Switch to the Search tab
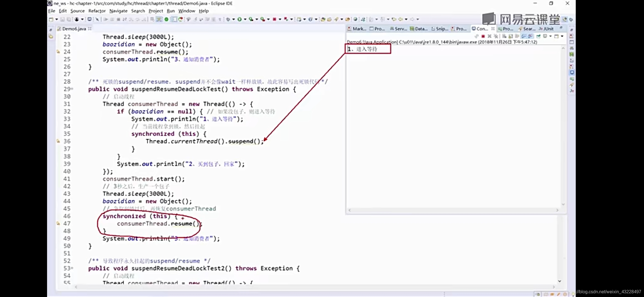 tap(527, 29)
